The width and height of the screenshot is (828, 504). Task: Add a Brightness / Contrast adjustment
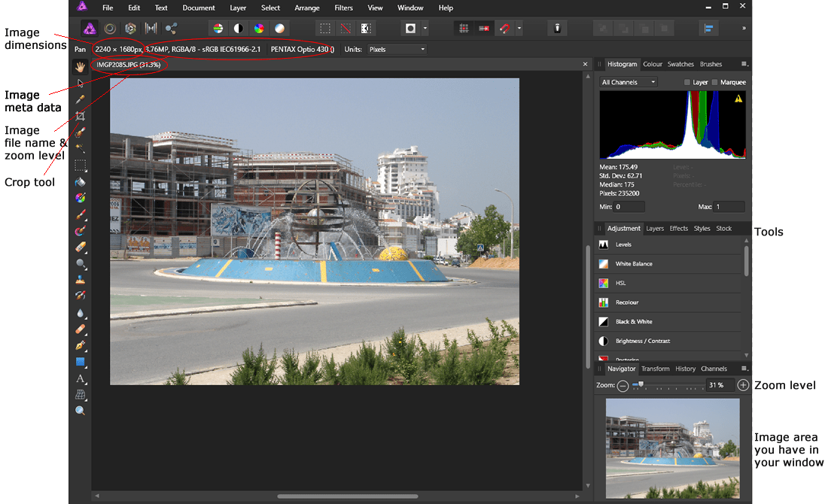669,341
